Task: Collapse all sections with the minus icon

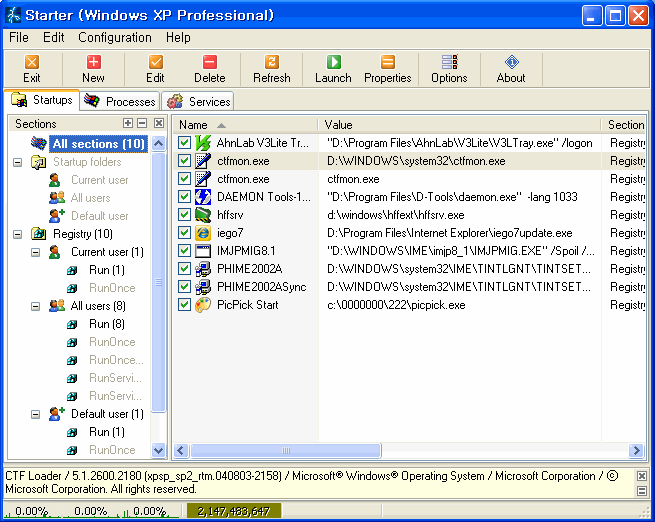Action: point(142,123)
